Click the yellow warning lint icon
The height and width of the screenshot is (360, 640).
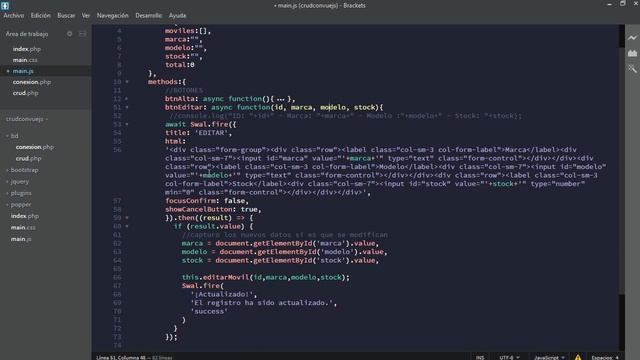[578, 357]
